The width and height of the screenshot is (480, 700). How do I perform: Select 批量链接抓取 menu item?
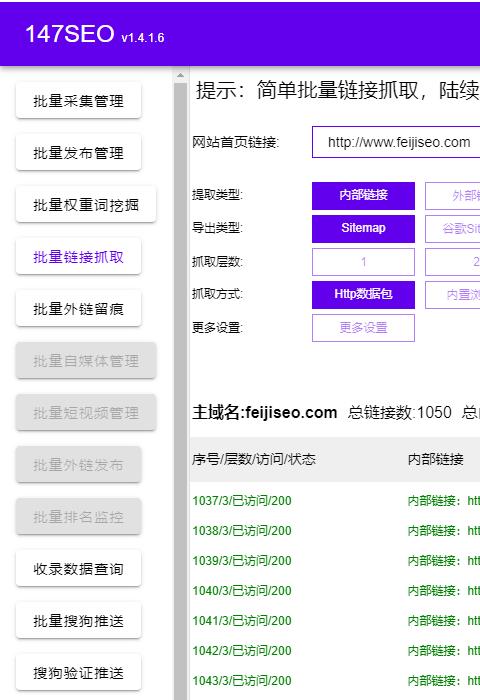pos(79,257)
